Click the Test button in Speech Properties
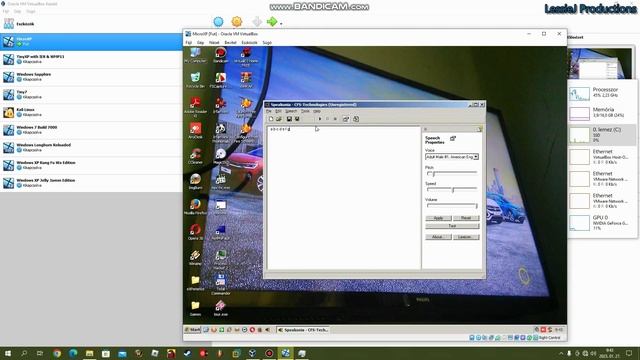The image size is (640, 360). click(x=452, y=226)
